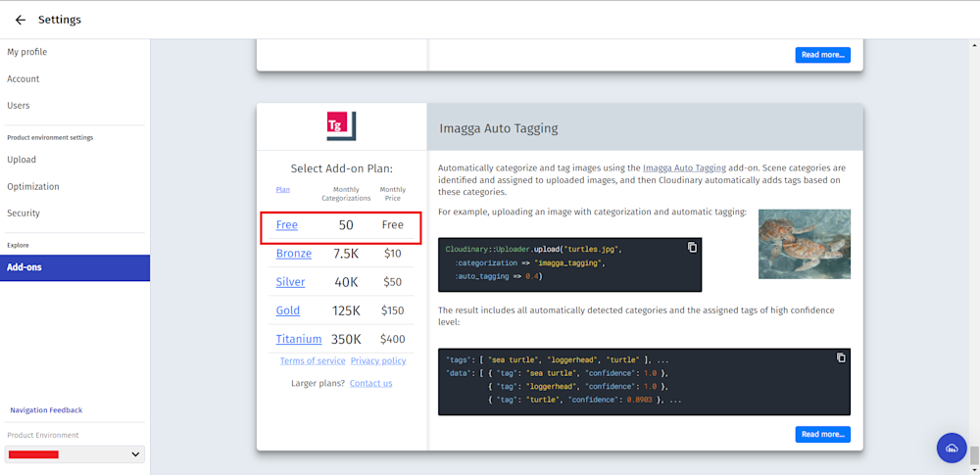The image size is (980, 475).
Task: Select the Free add-on plan
Action: pos(287,225)
